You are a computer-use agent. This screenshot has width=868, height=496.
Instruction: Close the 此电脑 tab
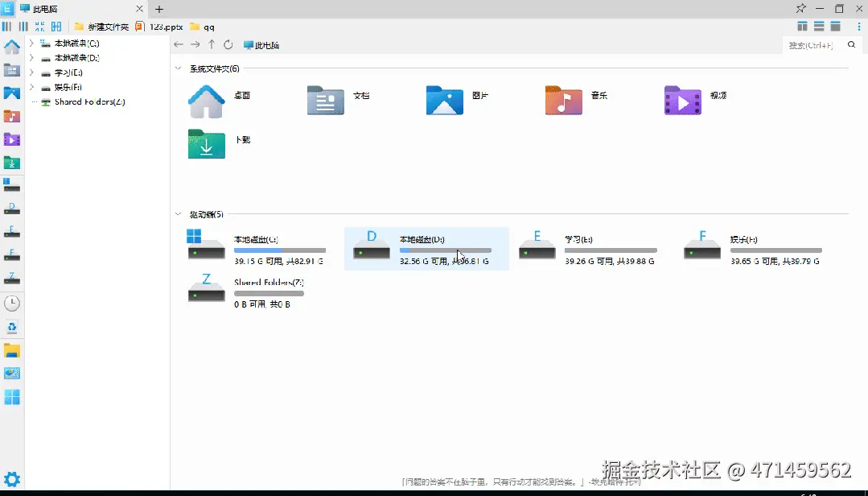139,9
